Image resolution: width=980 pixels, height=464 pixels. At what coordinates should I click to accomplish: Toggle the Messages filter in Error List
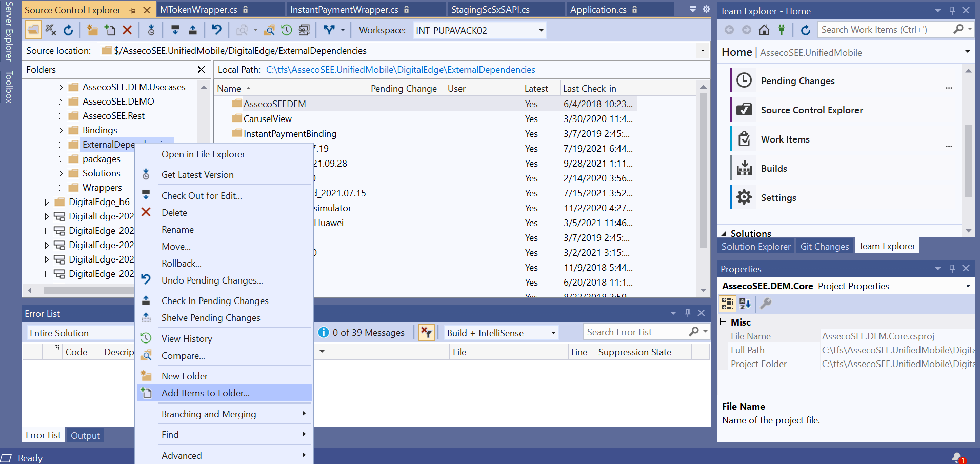[x=362, y=333]
